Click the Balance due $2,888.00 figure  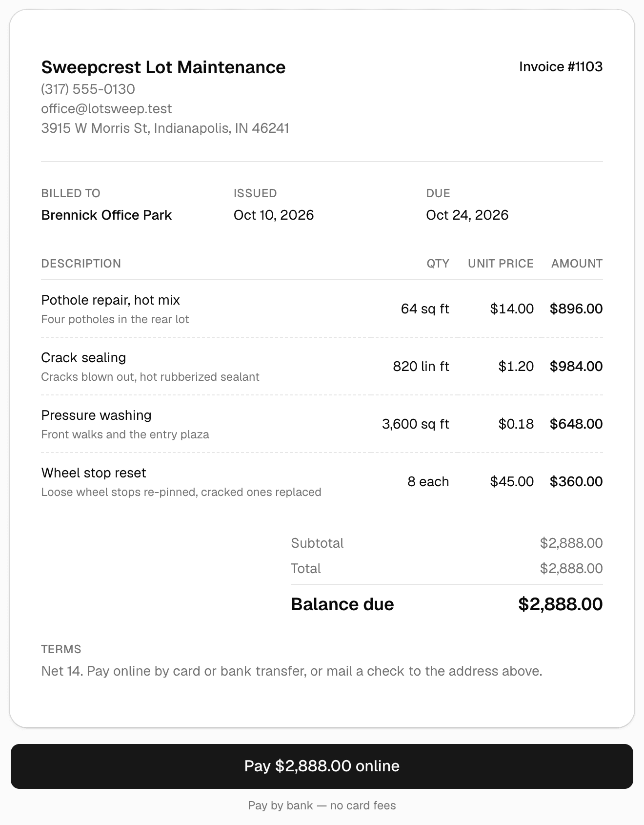560,604
